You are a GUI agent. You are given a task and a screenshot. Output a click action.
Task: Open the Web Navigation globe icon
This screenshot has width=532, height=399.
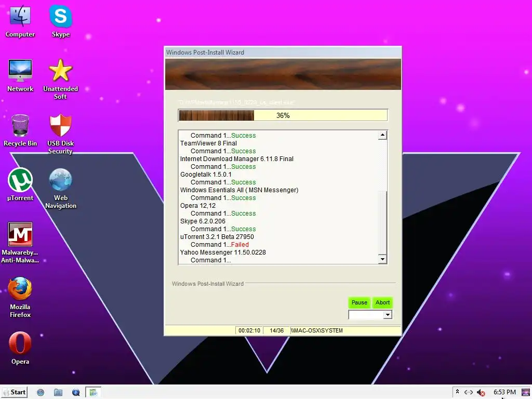tap(60, 188)
